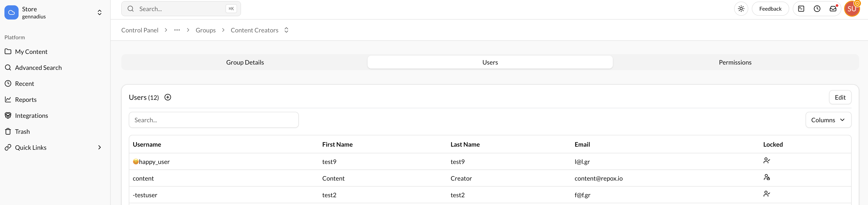Image resolution: width=868 pixels, height=205 pixels.
Task: Open Trash from the sidebar
Action: 22,131
